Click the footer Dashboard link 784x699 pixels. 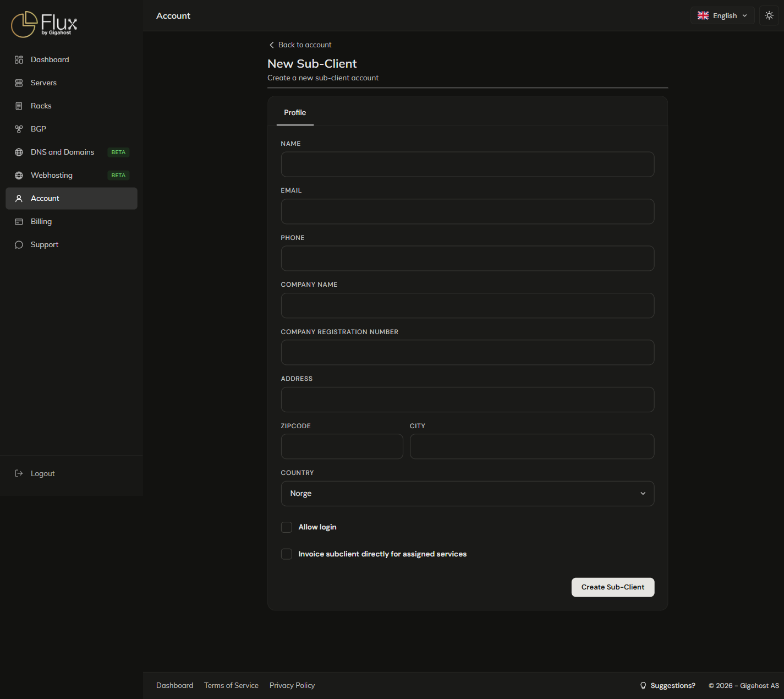(174, 685)
